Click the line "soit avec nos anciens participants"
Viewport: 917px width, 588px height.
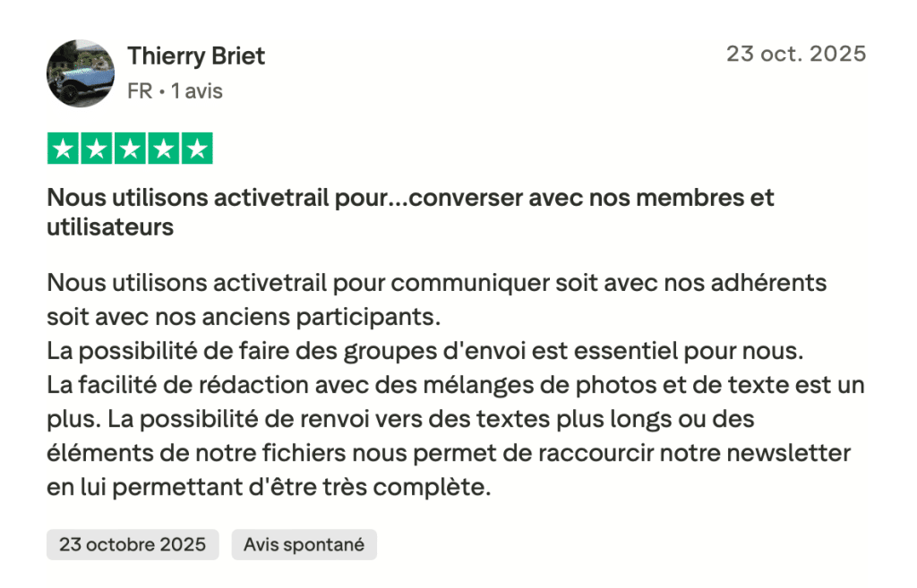click(244, 318)
